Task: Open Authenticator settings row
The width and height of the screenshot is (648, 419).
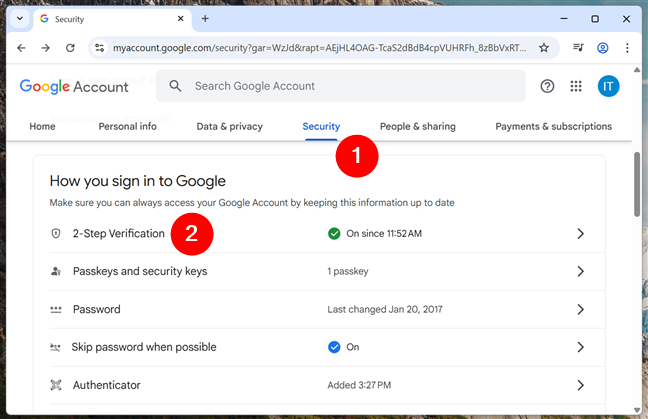Action: click(x=327, y=385)
